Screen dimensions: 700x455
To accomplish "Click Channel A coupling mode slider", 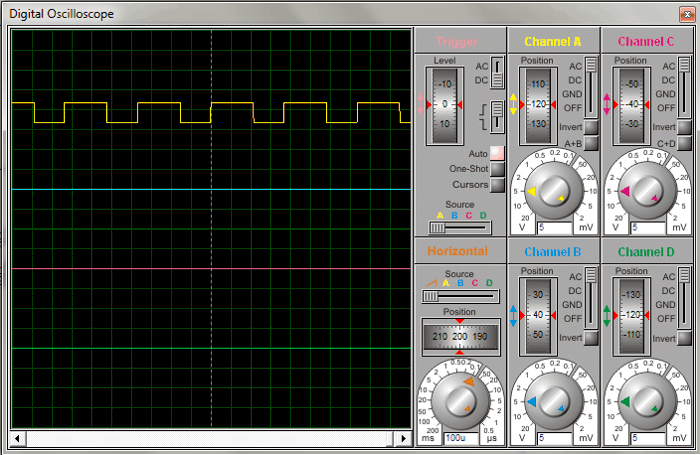I will coord(591,87).
